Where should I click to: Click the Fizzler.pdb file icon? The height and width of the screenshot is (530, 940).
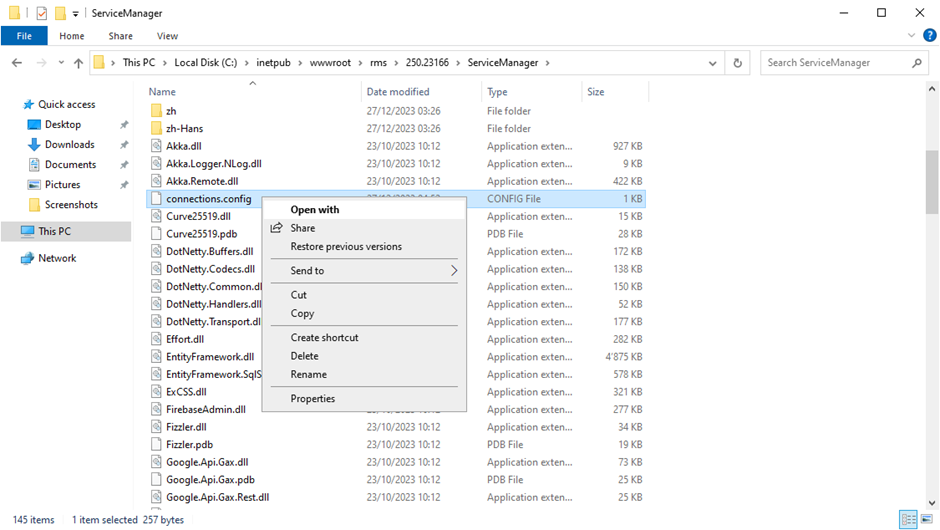click(156, 444)
